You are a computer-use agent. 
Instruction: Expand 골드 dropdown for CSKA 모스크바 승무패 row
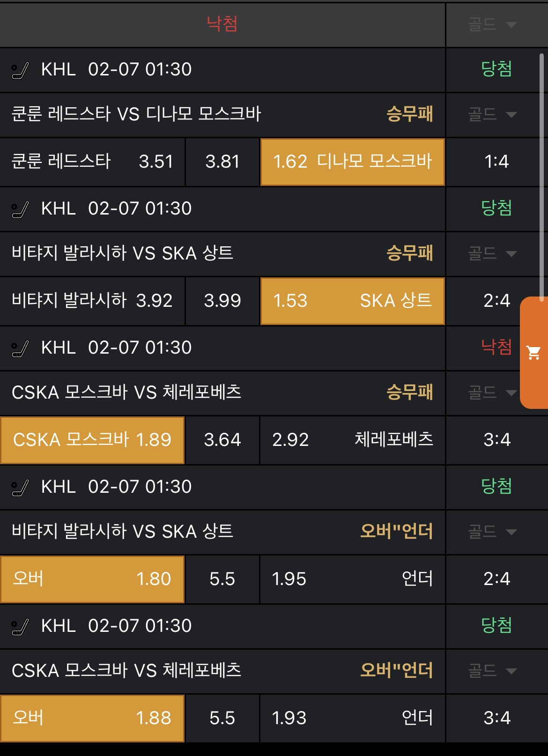tap(492, 393)
